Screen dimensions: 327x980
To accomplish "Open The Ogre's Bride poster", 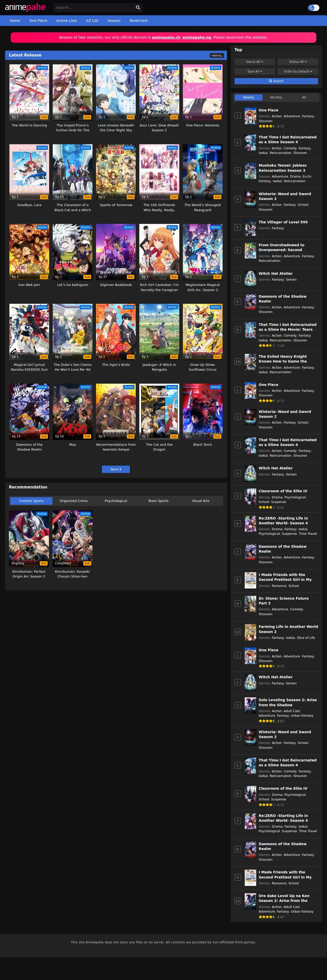I will tap(116, 332).
